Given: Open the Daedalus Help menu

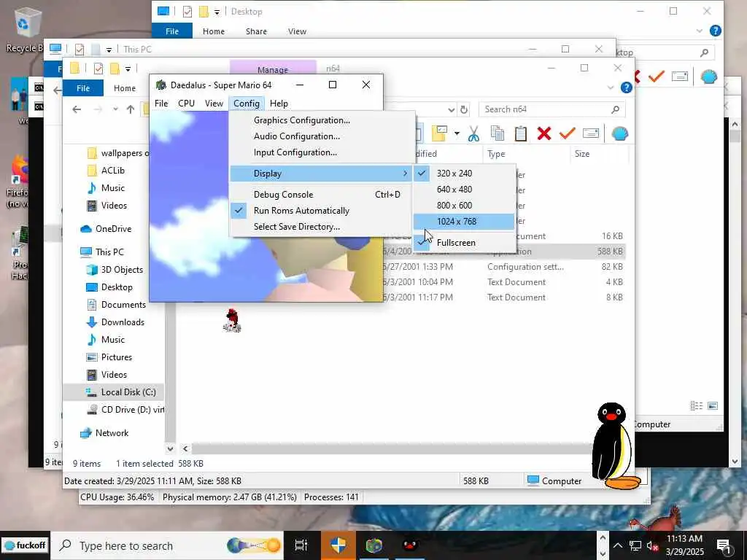Looking at the screenshot, I should tap(279, 104).
